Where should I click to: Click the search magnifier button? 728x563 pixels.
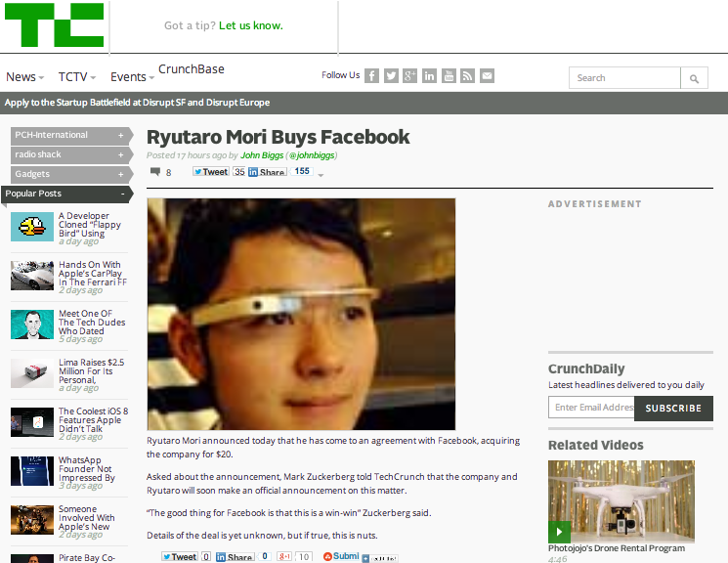tap(694, 78)
